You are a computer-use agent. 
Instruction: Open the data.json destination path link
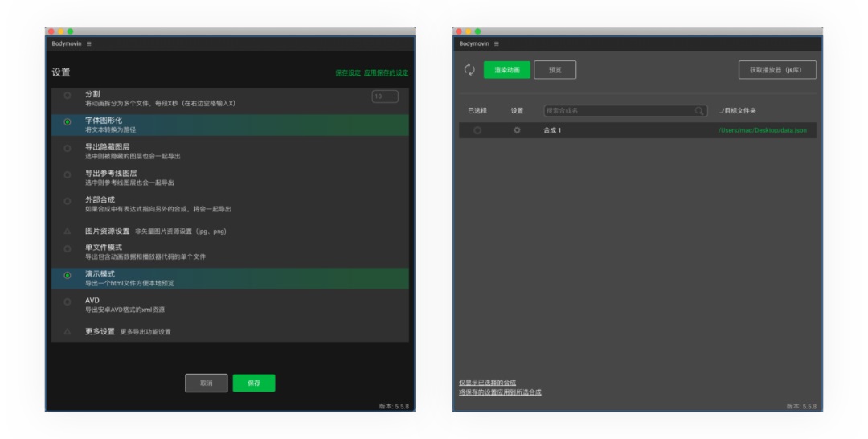pos(762,130)
